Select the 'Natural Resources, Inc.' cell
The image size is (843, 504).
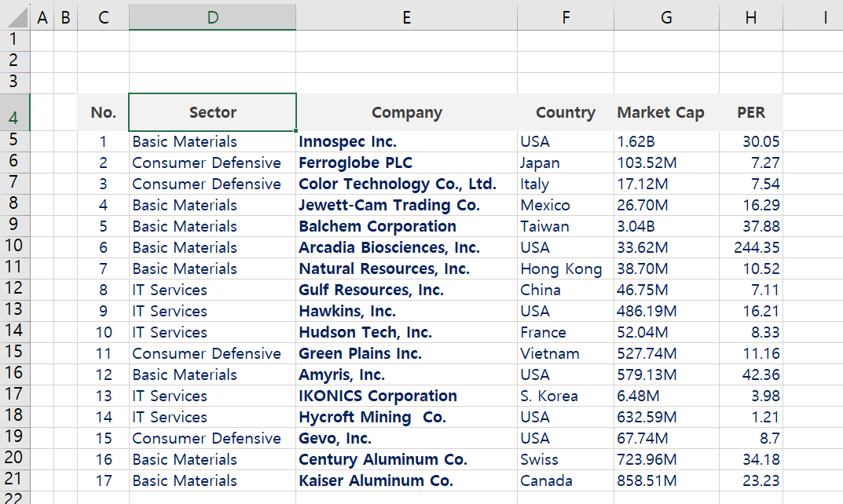coord(406,268)
